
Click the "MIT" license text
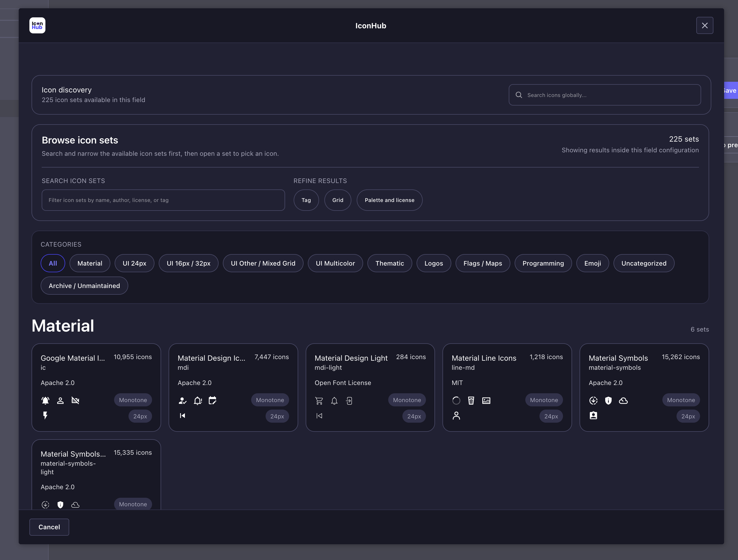[457, 383]
